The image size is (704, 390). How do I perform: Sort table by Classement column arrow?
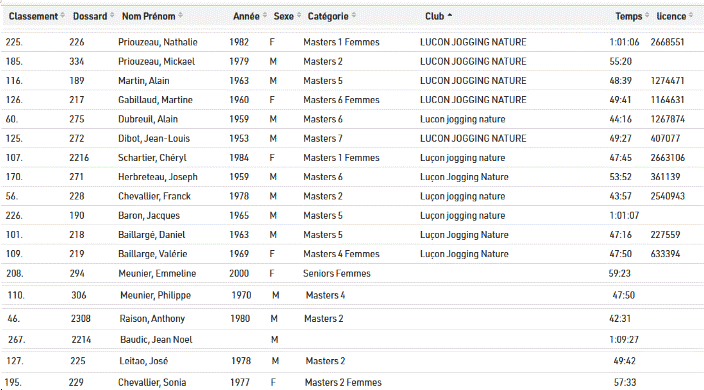tap(62, 16)
